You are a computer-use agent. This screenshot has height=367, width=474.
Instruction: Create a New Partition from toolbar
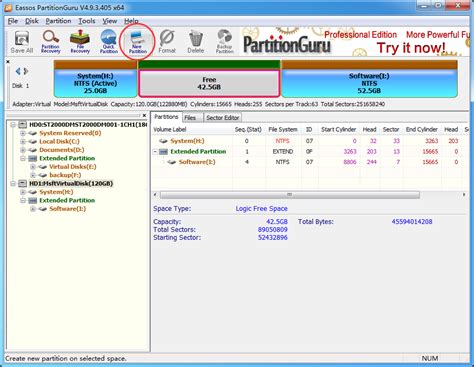[138, 42]
